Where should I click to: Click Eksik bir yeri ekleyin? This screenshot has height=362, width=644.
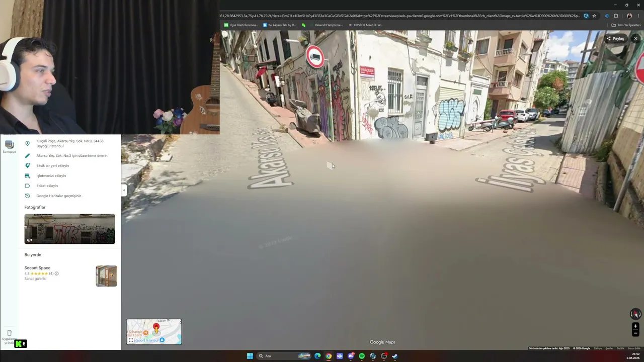pyautogui.click(x=53, y=166)
